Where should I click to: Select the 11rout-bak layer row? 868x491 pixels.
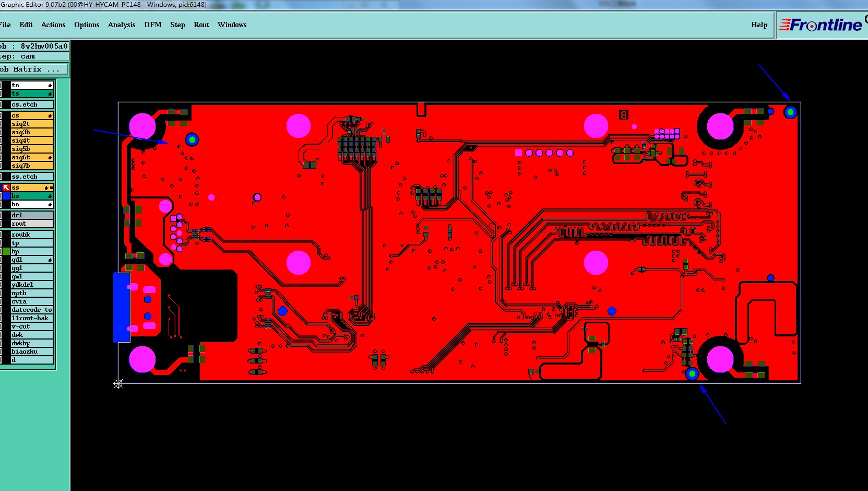pyautogui.click(x=32, y=318)
